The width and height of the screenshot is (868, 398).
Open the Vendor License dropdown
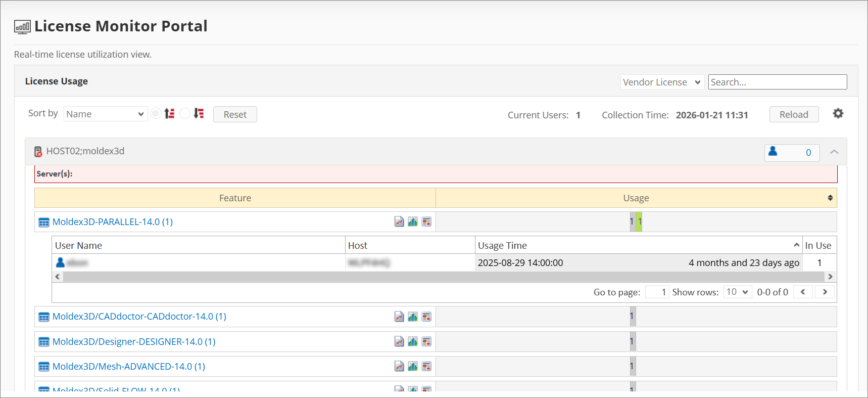click(662, 82)
